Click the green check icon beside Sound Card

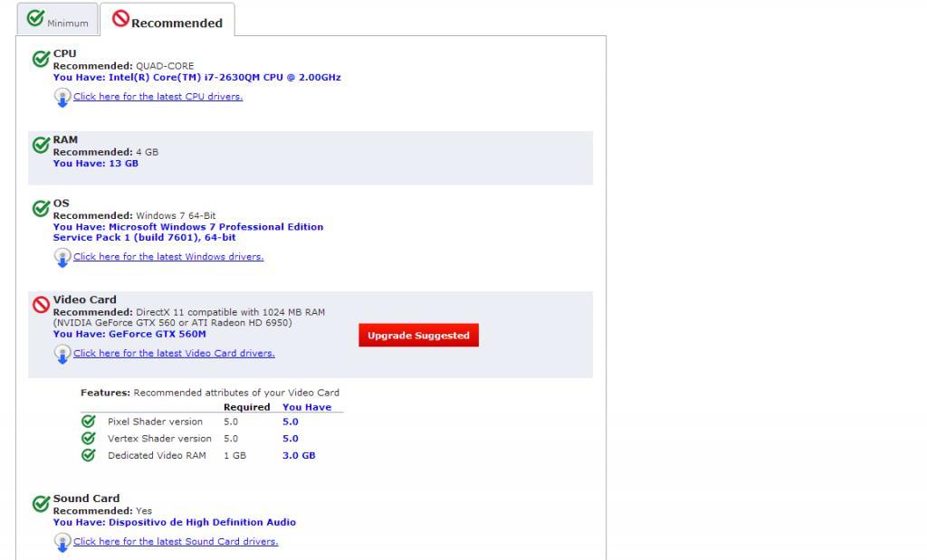tap(41, 503)
